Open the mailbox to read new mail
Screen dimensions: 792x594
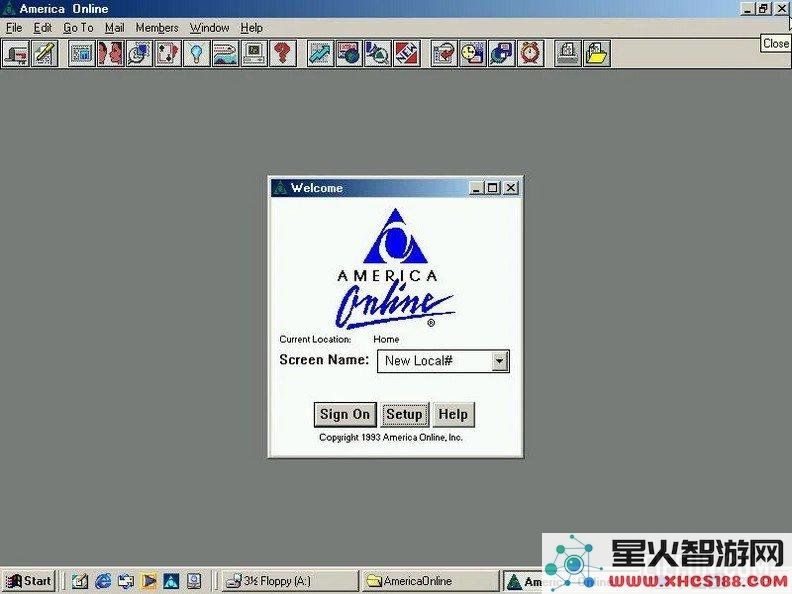point(16,53)
